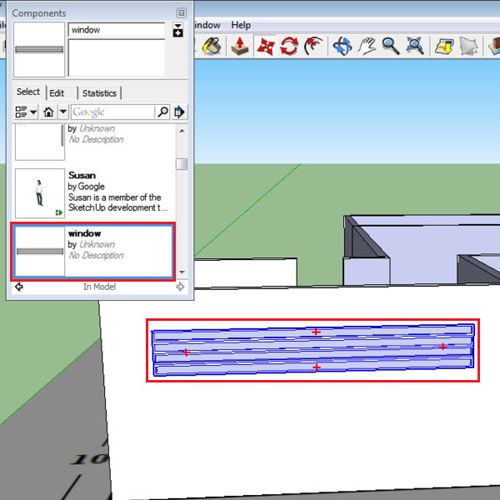Select the Move tool
The image size is (500, 500).
point(266,46)
